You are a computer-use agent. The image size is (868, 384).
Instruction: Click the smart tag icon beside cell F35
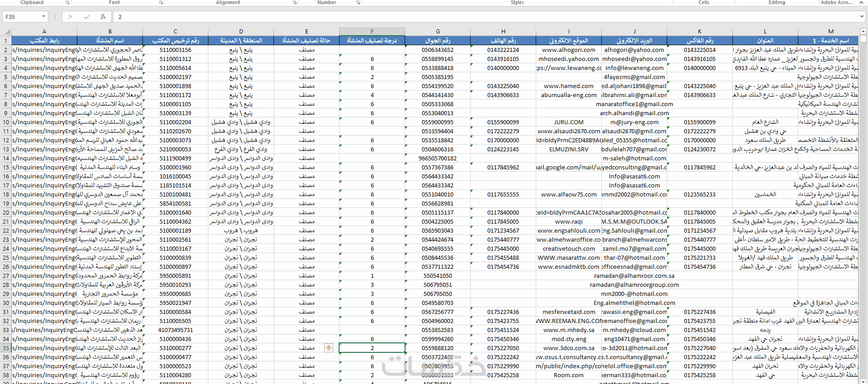pyautogui.click(x=329, y=348)
